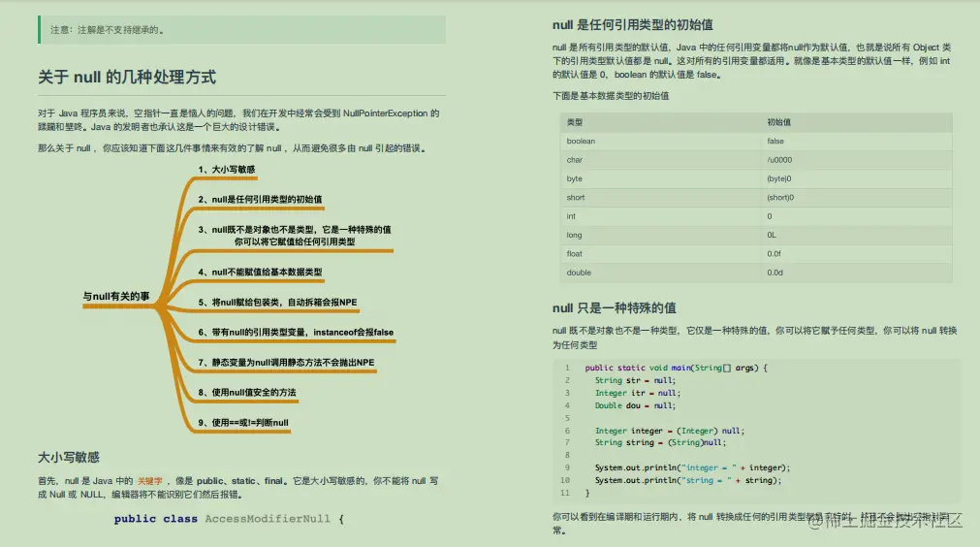This screenshot has width=980, height=547.
Task: Click the heading 关于 null 的几种处理方式
Action: [127, 78]
